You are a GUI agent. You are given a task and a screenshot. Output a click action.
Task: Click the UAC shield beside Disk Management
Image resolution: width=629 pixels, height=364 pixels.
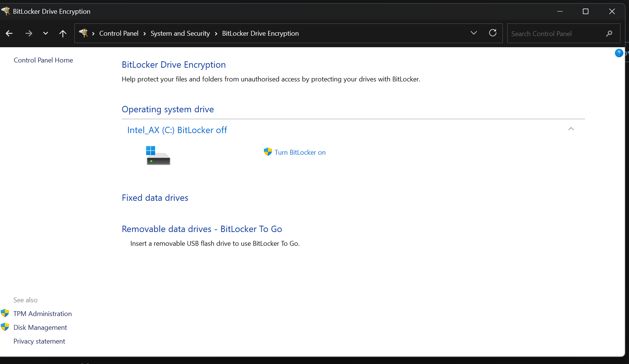pos(5,326)
